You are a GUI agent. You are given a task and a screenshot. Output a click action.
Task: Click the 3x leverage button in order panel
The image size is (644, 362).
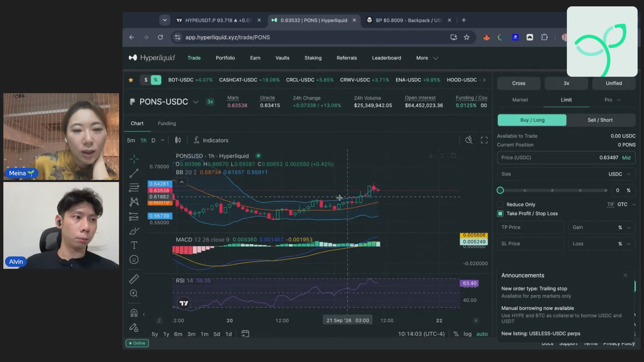click(566, 83)
